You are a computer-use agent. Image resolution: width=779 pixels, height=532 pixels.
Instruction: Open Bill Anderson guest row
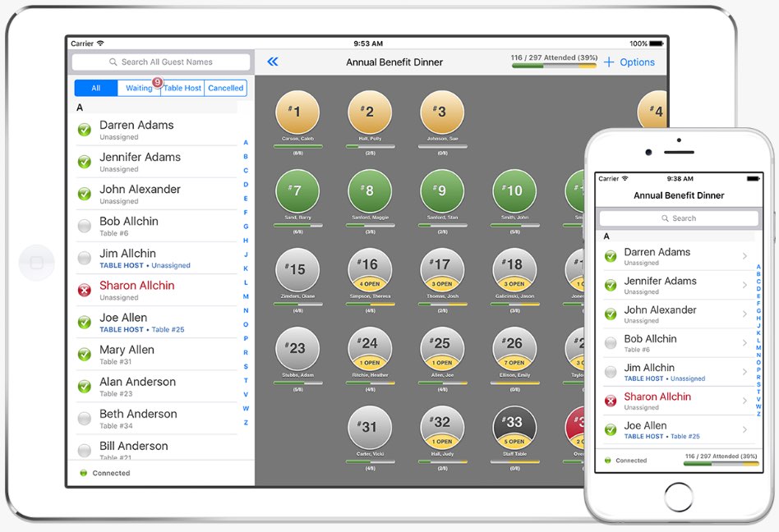pos(156,448)
